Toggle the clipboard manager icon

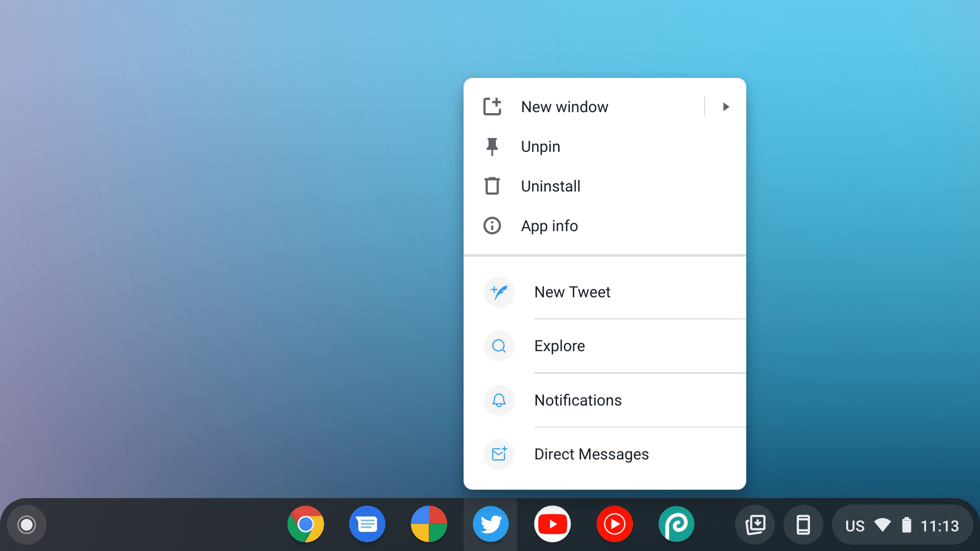755,524
